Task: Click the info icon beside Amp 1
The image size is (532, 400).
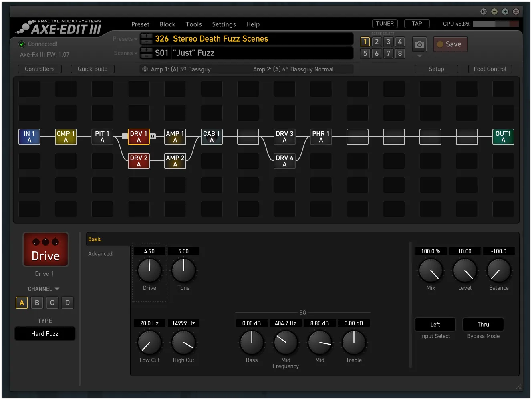Action: (145, 69)
